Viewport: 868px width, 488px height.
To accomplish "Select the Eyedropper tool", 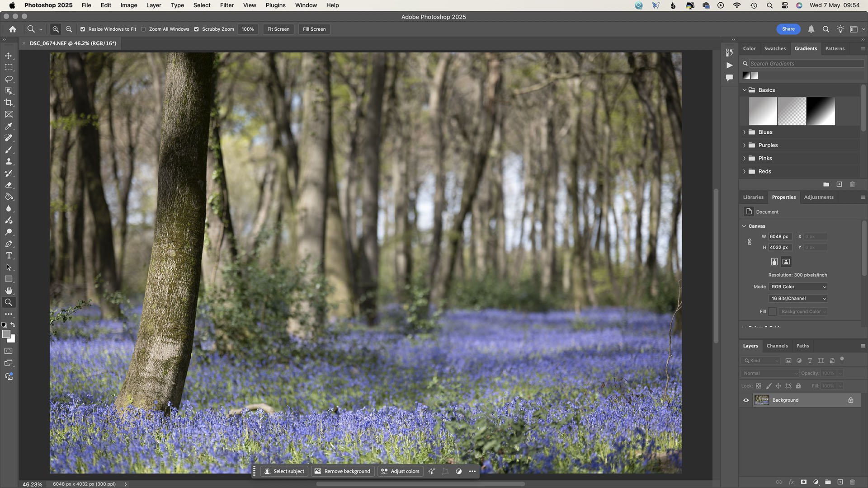I will pyautogui.click(x=9, y=126).
